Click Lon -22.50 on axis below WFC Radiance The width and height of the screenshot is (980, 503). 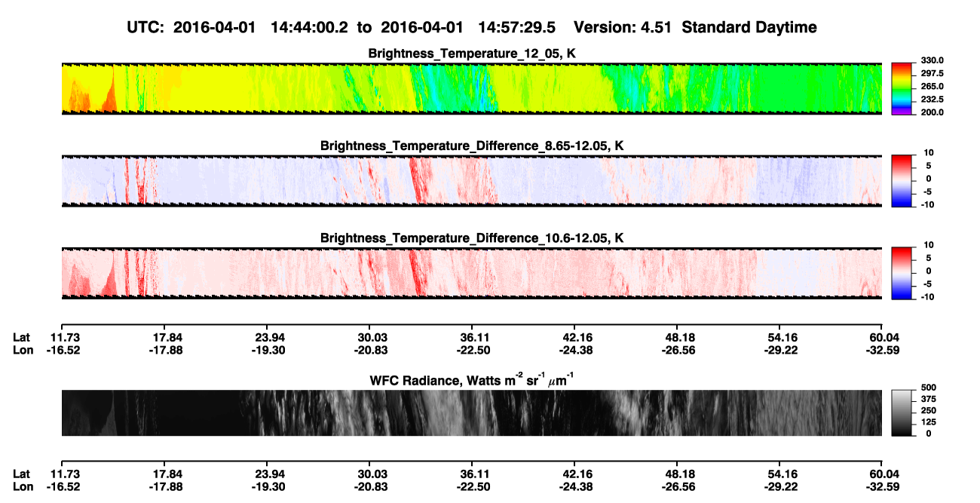472,486
